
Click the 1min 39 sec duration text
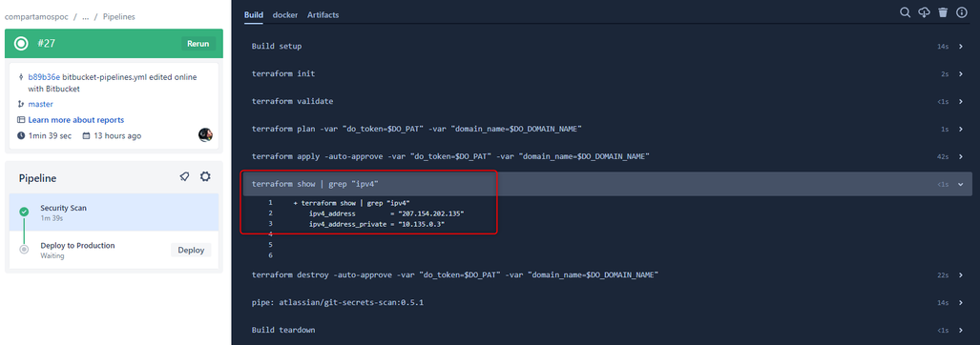click(50, 135)
